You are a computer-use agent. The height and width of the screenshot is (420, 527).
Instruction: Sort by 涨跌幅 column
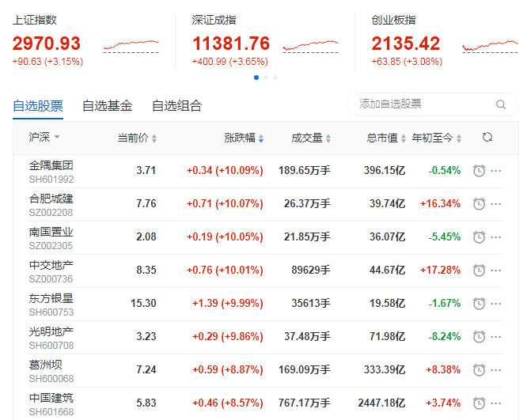(x=243, y=138)
